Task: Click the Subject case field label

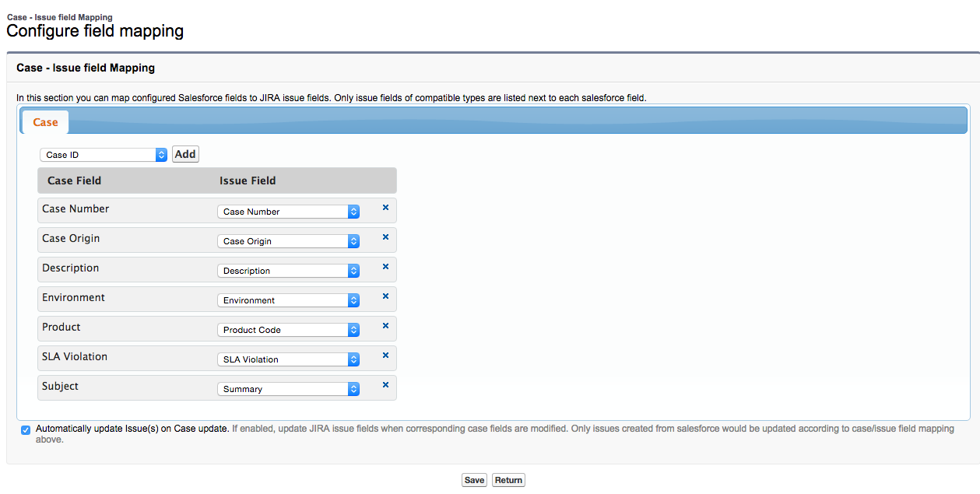Action: 60,386
